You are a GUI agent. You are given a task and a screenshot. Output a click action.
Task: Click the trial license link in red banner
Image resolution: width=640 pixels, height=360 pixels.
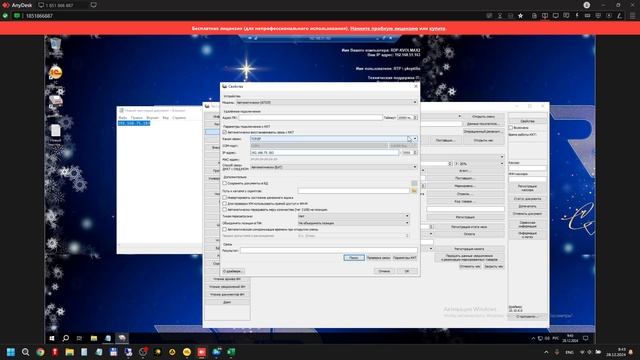pyautogui.click(x=384, y=29)
